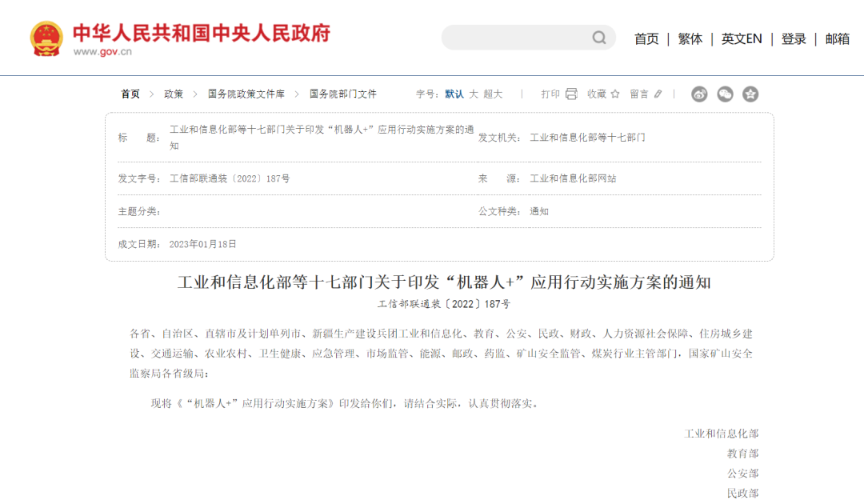Open 国务院政策文件库 breadcrumb
Viewport: 864px width, 504px height.
(x=246, y=94)
